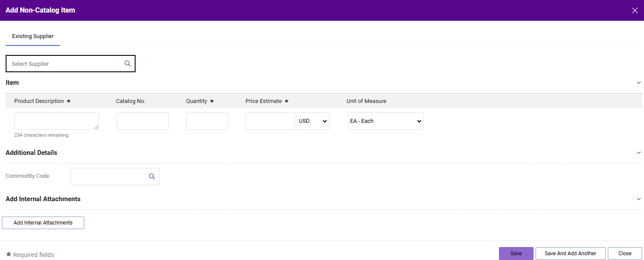
Task: Focus the Select Supplier search field
Action: click(65, 64)
